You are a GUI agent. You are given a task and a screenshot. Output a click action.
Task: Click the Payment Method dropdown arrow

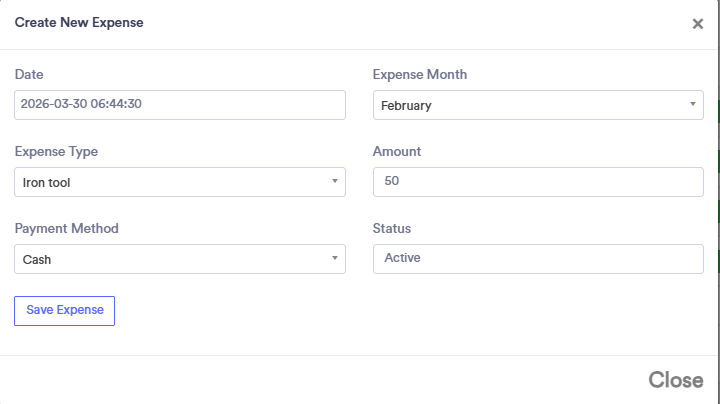[x=334, y=259]
